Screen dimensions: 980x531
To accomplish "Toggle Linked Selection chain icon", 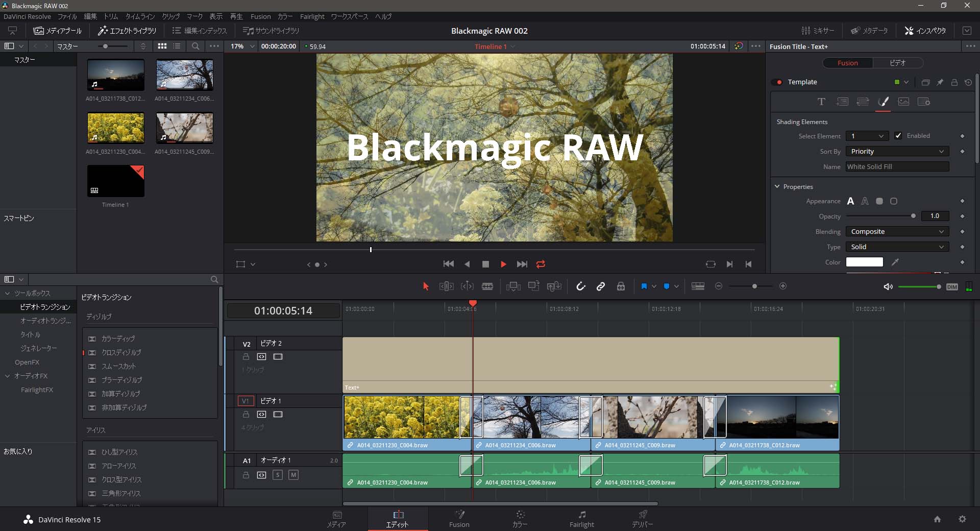I will pos(601,286).
